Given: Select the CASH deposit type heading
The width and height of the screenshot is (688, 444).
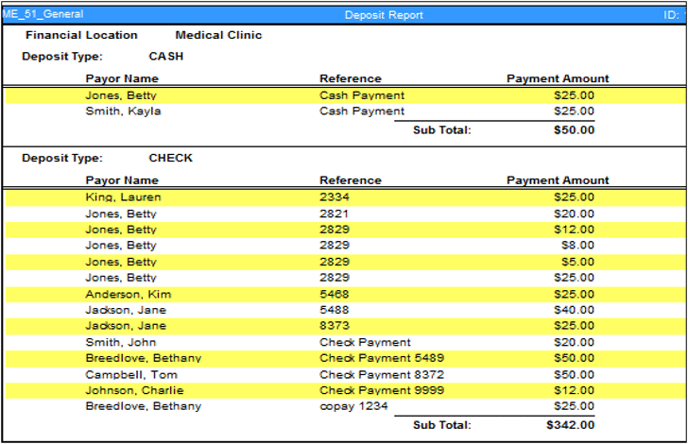Looking at the screenshot, I should tap(166, 57).
